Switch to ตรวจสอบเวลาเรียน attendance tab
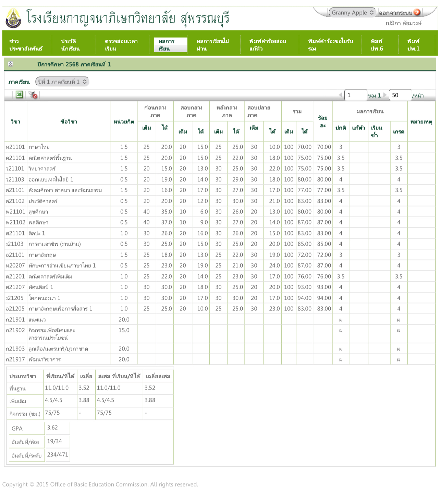Screen dimensions: 440x504 click(121, 45)
